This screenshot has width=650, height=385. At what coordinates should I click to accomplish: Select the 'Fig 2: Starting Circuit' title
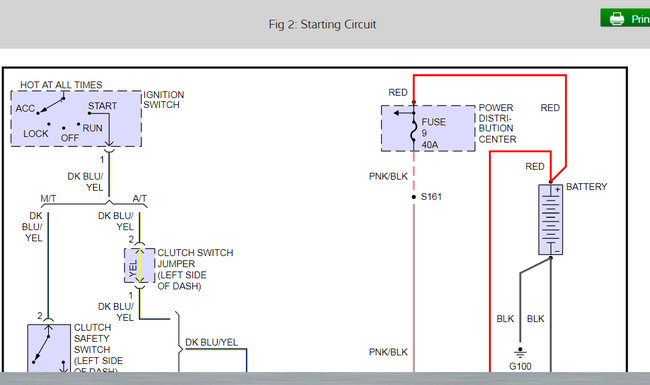(322, 24)
